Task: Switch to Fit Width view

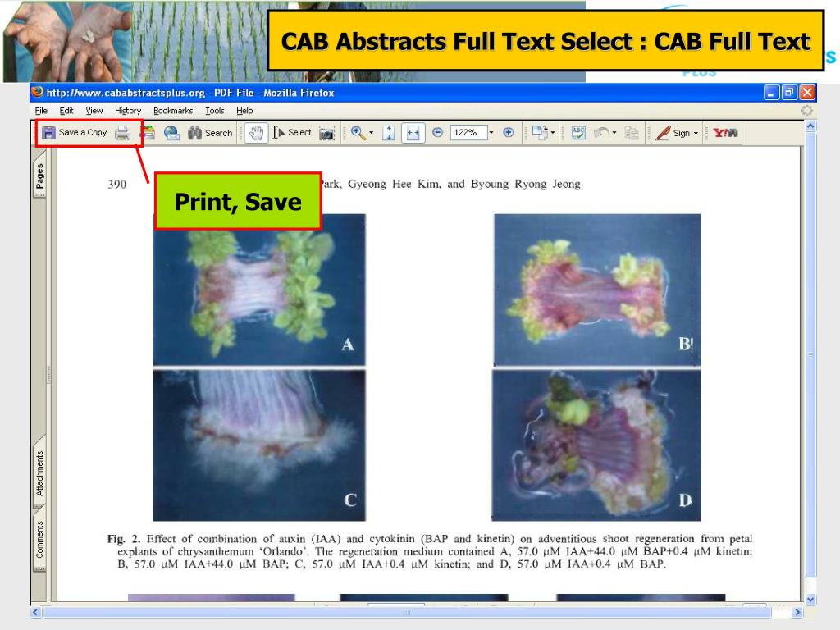Action: (x=413, y=133)
